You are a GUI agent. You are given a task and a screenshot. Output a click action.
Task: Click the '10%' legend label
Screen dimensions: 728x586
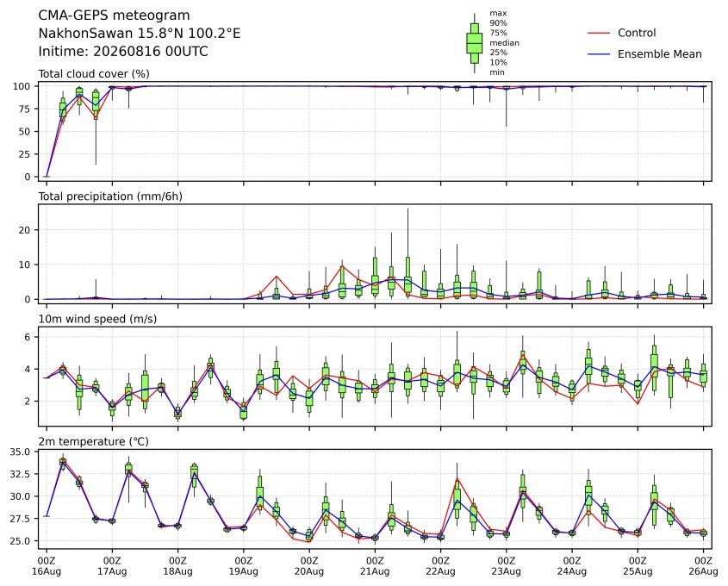click(x=498, y=62)
